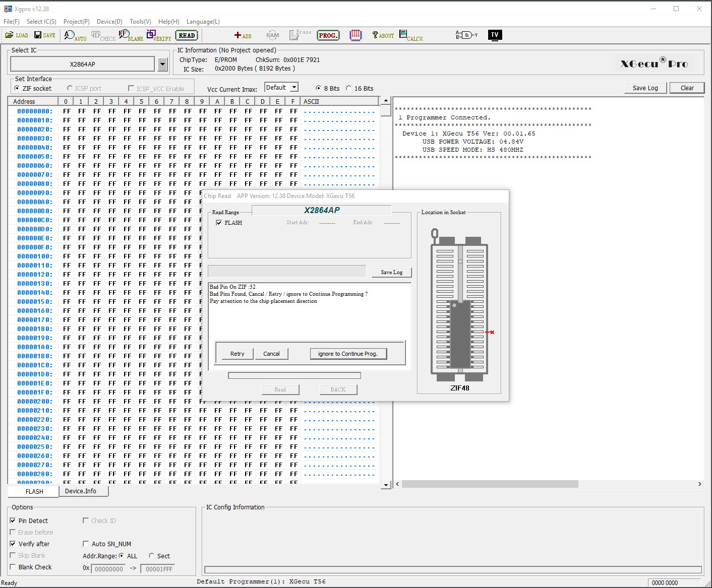Click the Retry button in dialog
The image size is (712, 588).
tap(237, 354)
